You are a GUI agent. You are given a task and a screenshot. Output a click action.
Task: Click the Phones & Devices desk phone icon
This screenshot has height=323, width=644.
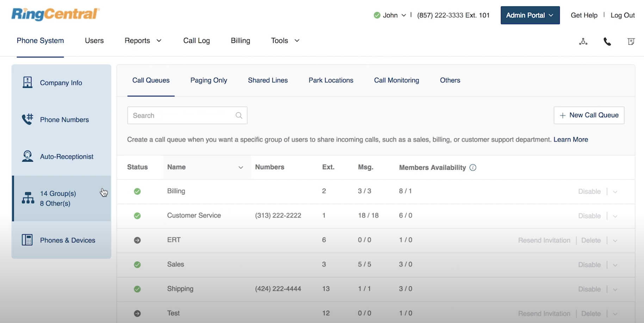point(27,240)
